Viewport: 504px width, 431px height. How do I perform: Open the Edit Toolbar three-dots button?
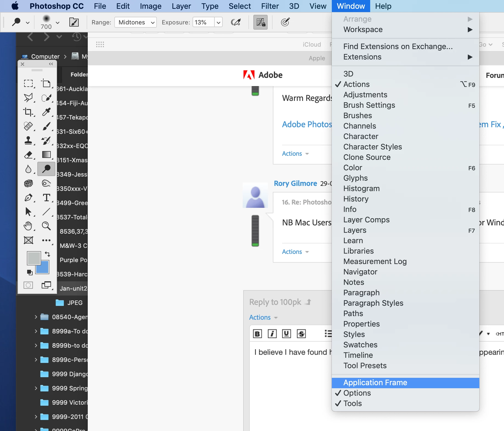pyautogui.click(x=46, y=240)
